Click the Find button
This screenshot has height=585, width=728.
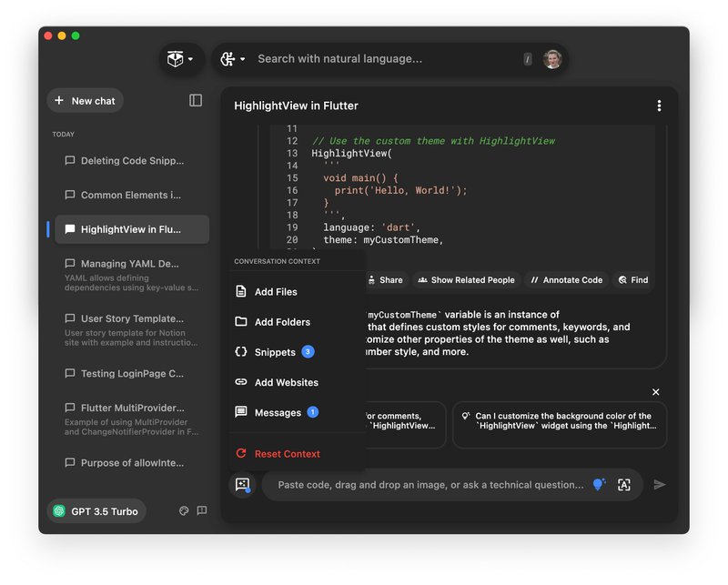pyautogui.click(x=632, y=280)
